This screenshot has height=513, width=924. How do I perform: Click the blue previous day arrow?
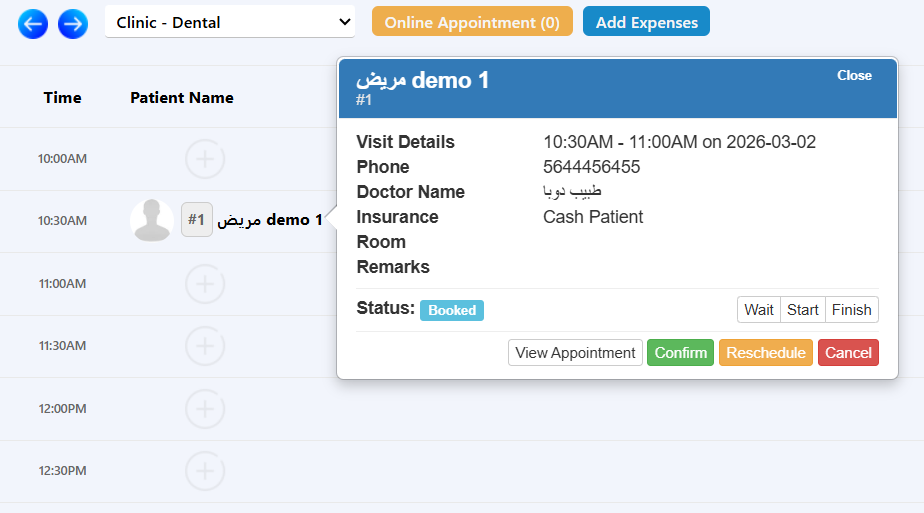33,23
